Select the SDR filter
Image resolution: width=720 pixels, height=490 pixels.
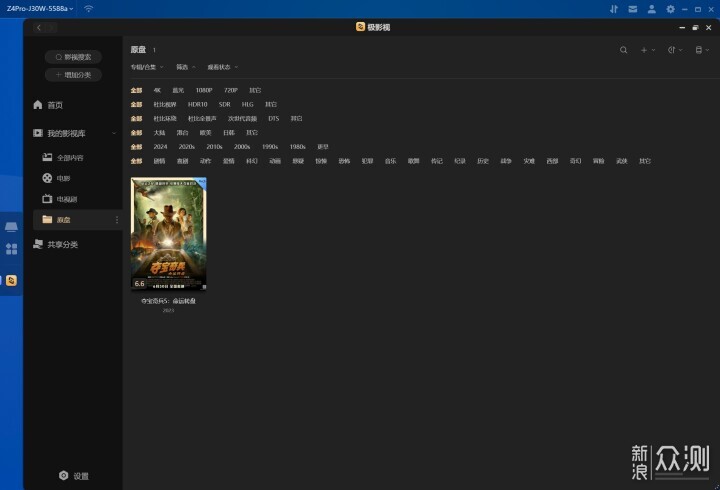[x=225, y=105]
